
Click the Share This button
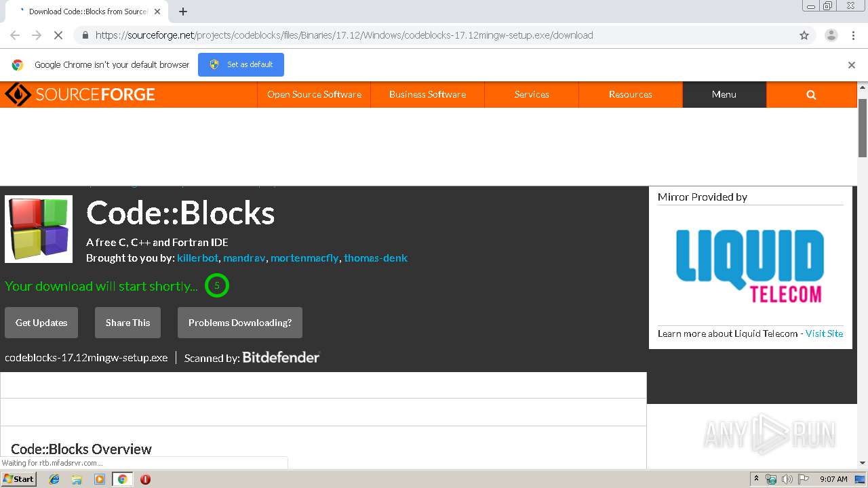(127, 323)
